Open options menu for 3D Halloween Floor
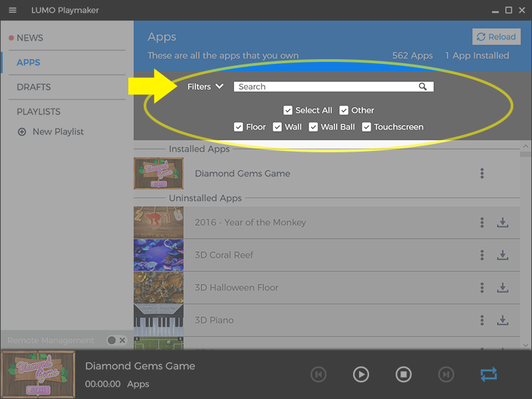The height and width of the screenshot is (399, 532). 481,288
